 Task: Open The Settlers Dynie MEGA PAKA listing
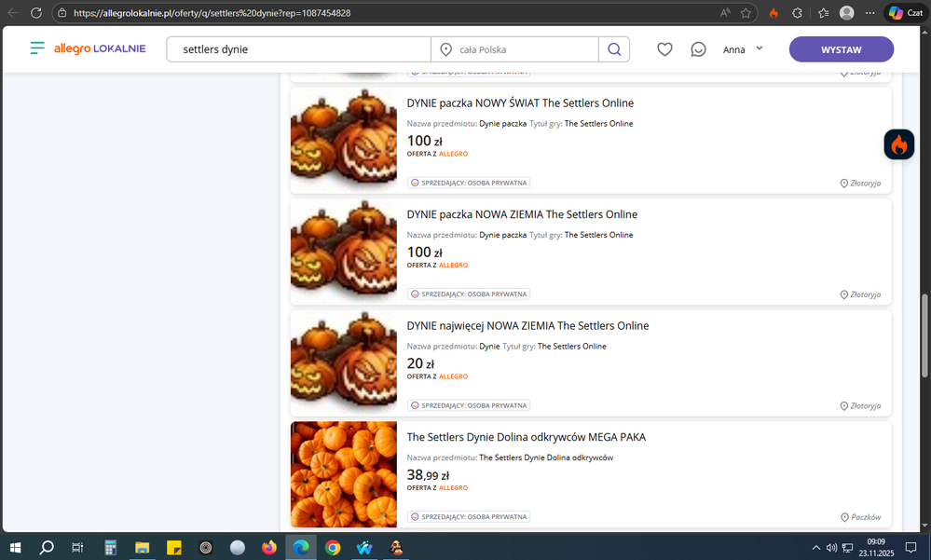coord(526,437)
